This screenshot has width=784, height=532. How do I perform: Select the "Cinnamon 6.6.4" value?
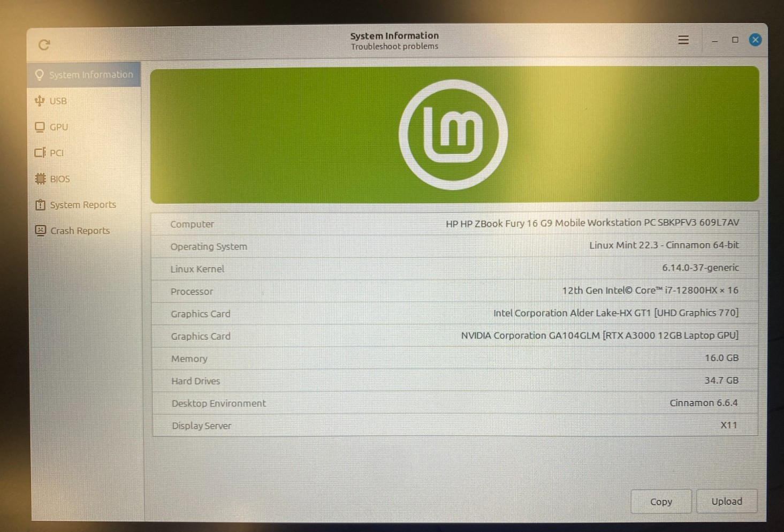point(704,402)
